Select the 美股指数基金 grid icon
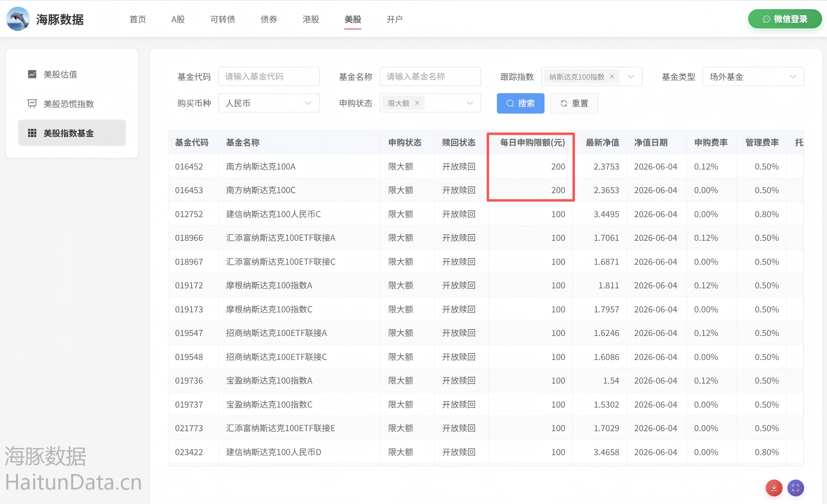Viewport: 827px width, 504px height. pos(32,133)
